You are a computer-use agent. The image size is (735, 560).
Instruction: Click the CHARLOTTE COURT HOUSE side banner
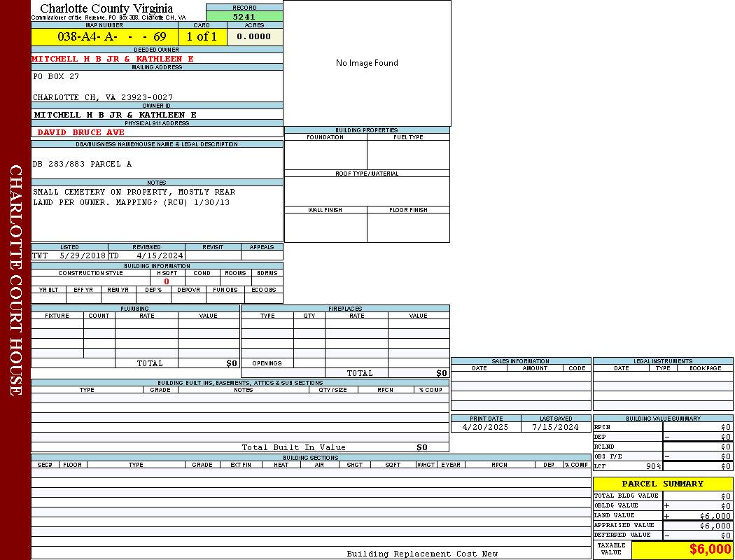(x=15, y=280)
